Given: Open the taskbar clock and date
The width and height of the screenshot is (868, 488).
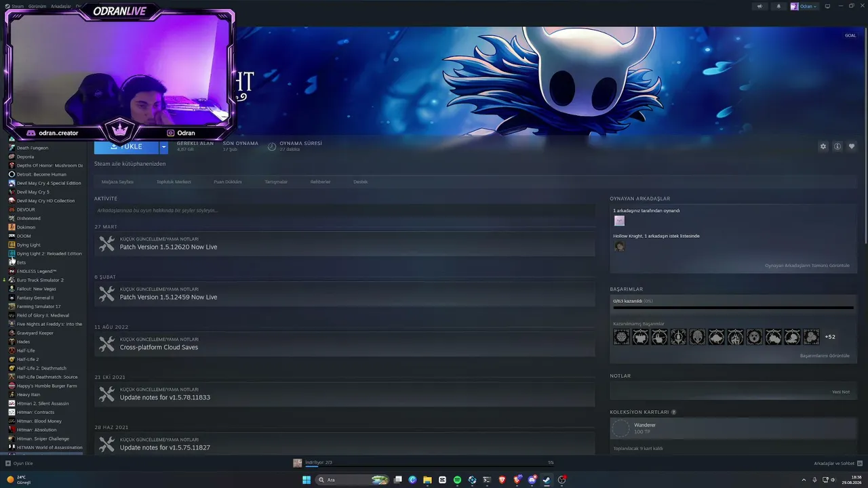Looking at the screenshot, I should 852,480.
